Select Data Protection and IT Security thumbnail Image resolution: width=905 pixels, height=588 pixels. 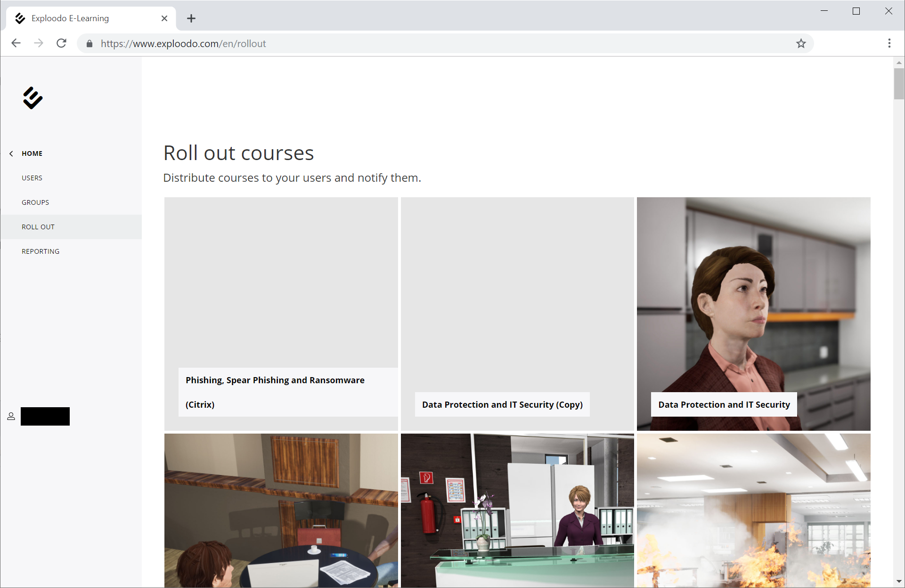click(753, 314)
